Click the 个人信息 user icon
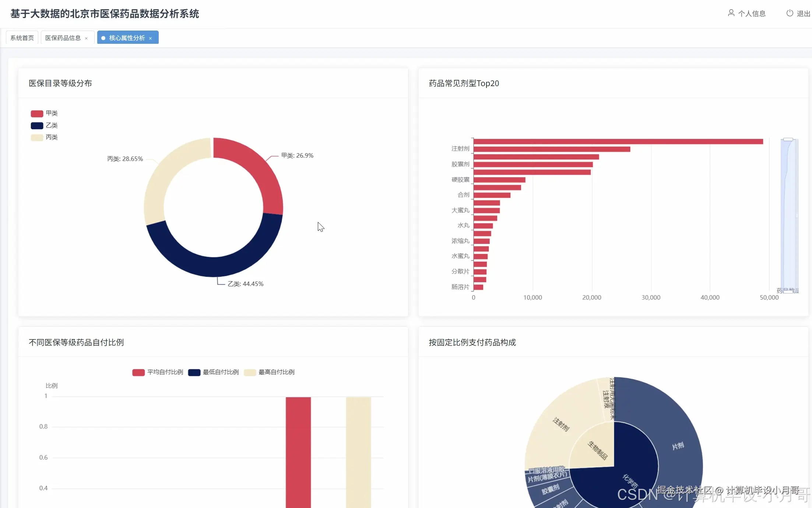The height and width of the screenshot is (508, 812). tap(731, 13)
